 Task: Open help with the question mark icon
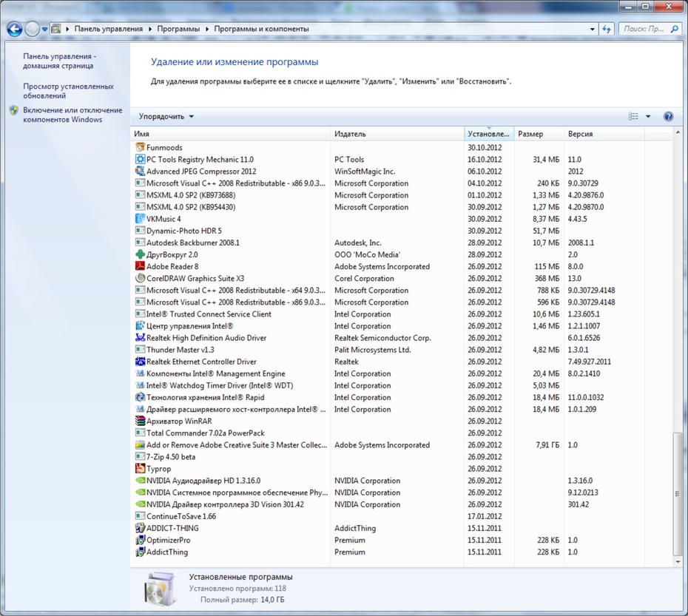668,116
